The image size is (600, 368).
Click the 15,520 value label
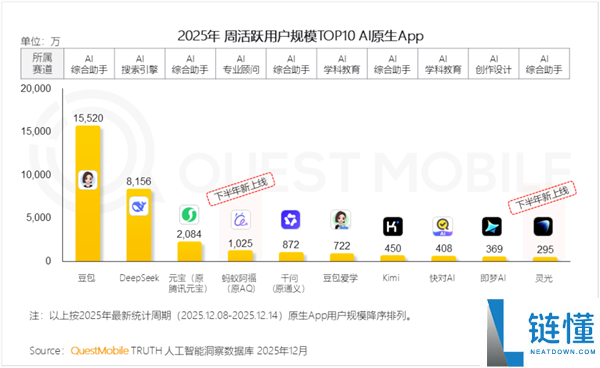88,118
